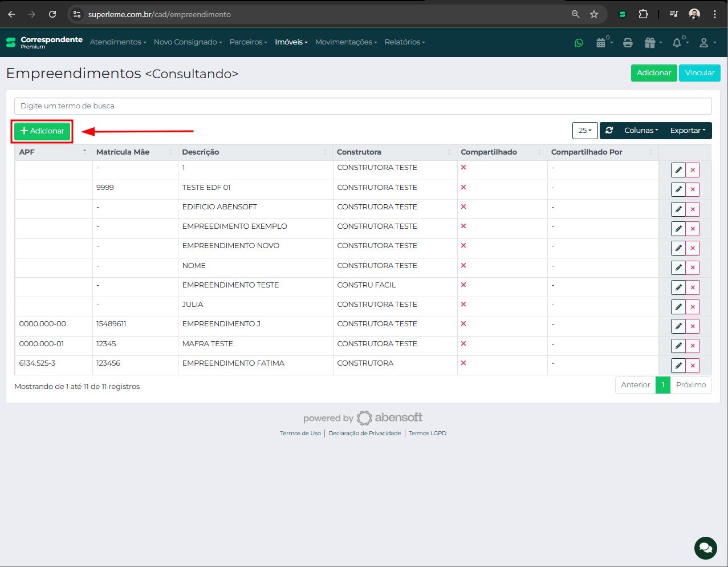728x567 pixels.
Task: Expand the Colunas dropdown
Action: click(x=641, y=131)
